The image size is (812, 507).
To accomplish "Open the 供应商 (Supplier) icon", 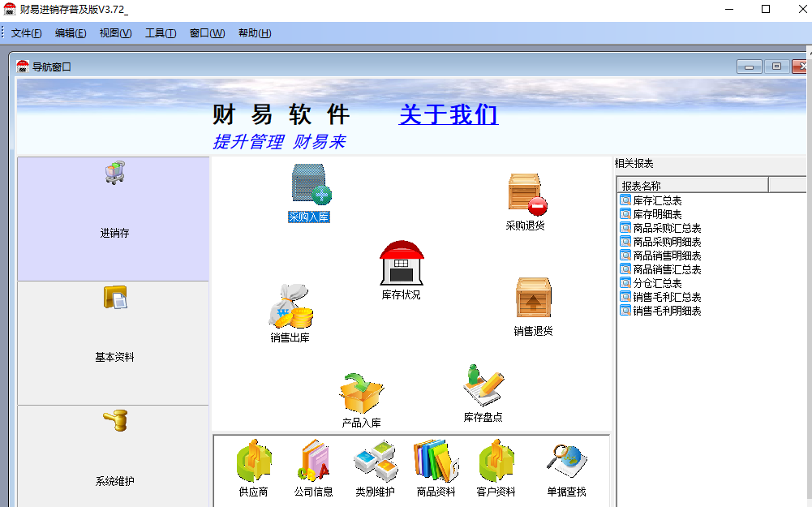I will [251, 462].
